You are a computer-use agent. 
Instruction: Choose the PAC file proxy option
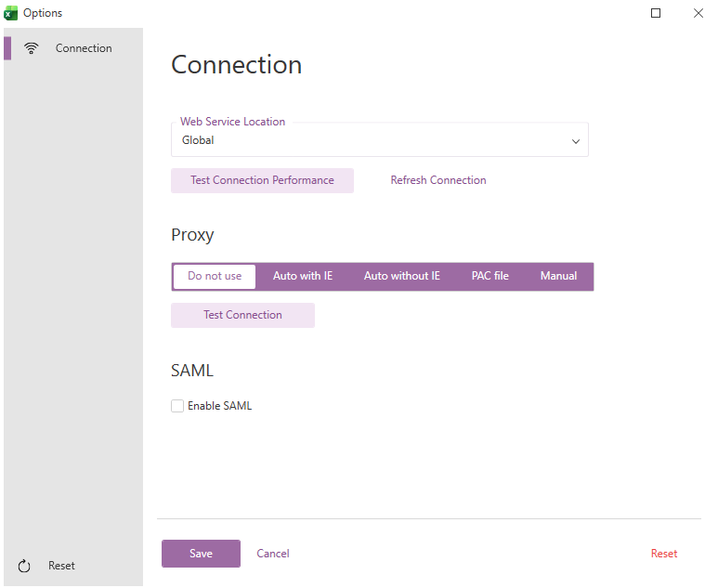(490, 276)
